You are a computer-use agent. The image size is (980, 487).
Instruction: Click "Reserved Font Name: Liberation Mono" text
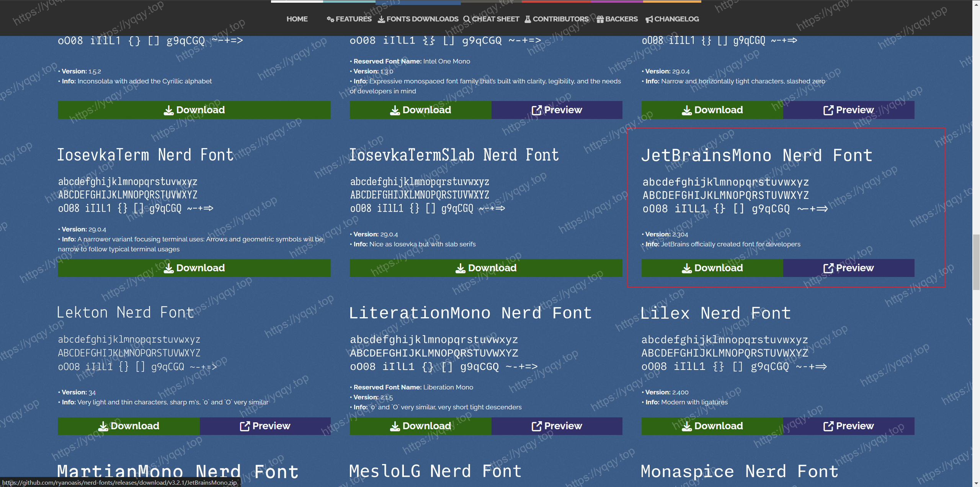pyautogui.click(x=413, y=387)
